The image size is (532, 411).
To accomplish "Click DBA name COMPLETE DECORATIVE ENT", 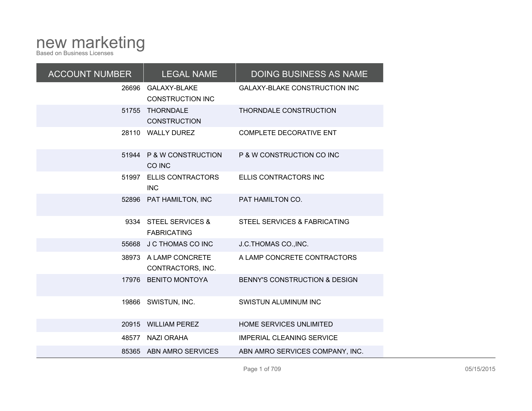I will click(x=287, y=133).
